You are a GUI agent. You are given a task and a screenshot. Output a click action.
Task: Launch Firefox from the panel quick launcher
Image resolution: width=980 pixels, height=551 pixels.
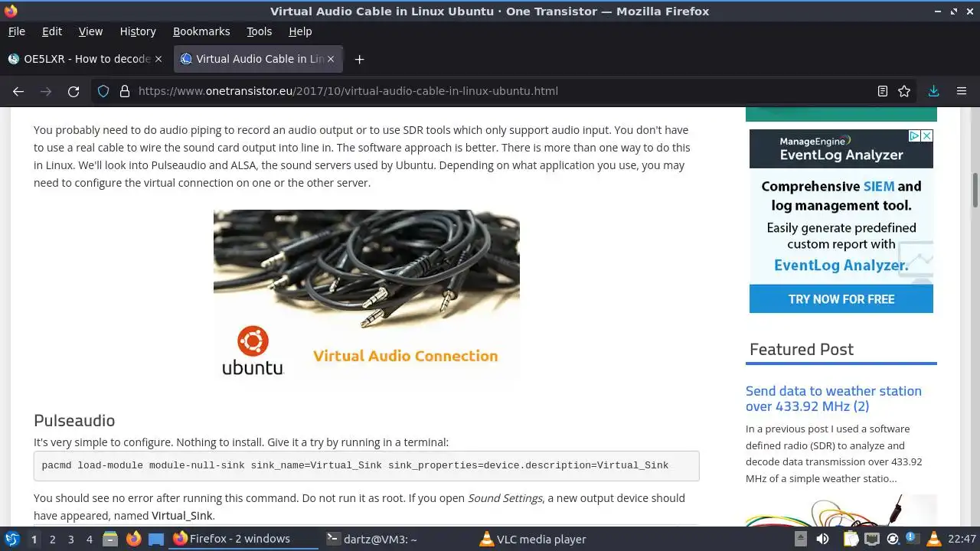pyautogui.click(x=133, y=540)
